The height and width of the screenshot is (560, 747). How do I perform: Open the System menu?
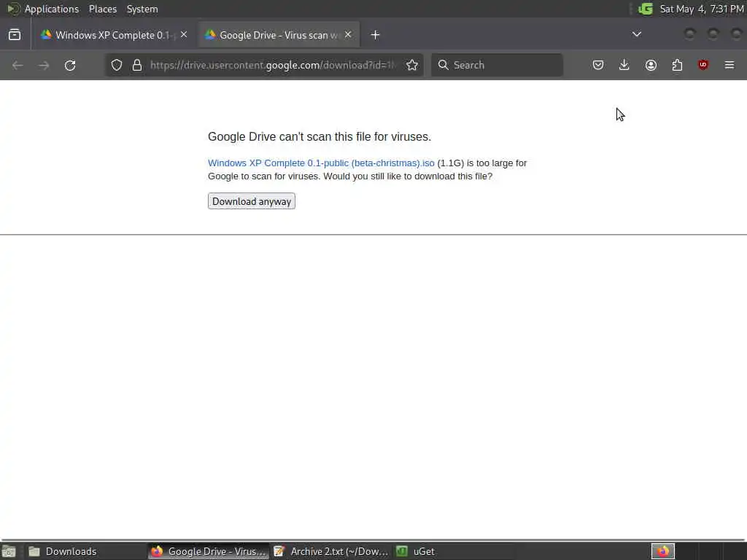142,9
